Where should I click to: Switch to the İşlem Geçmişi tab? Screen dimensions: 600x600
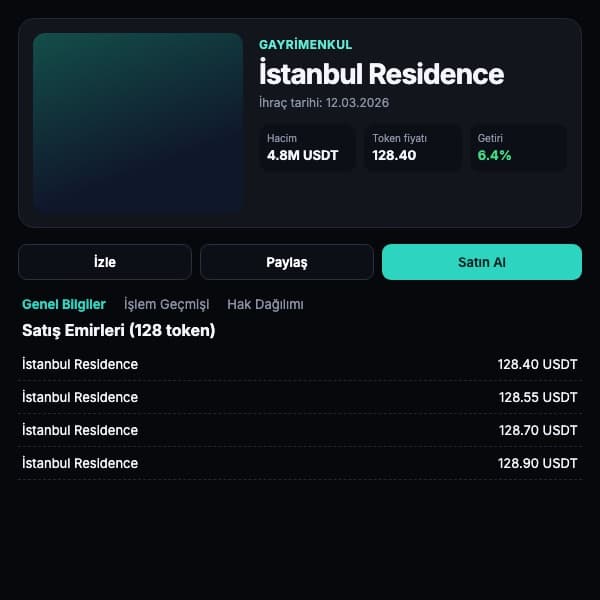[x=166, y=305]
